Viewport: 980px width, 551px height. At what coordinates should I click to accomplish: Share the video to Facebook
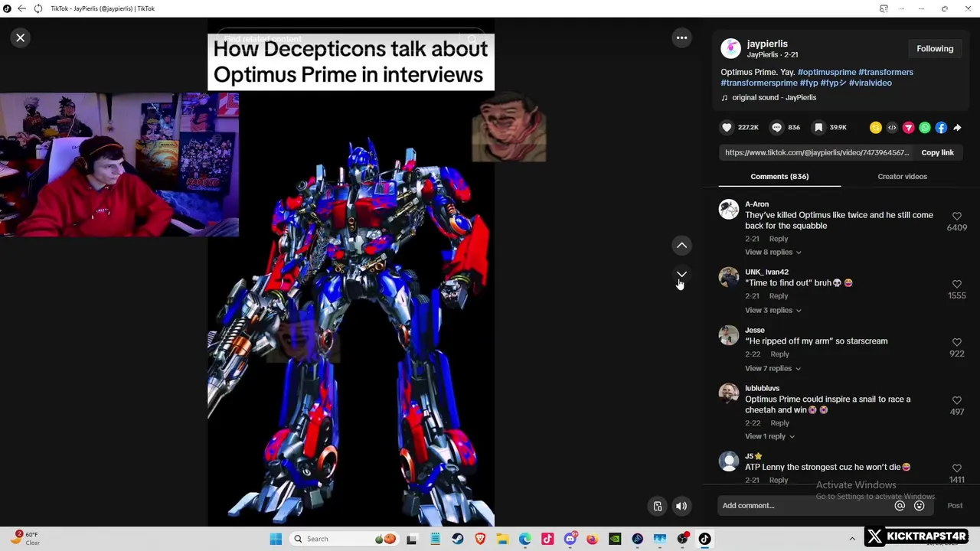tap(941, 128)
